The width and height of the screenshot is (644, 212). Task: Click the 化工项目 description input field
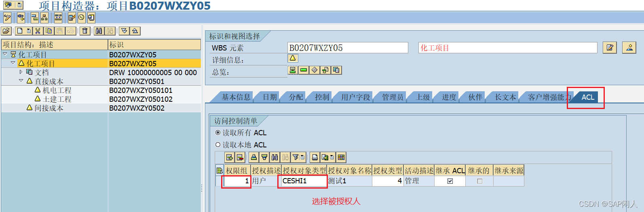(x=508, y=48)
